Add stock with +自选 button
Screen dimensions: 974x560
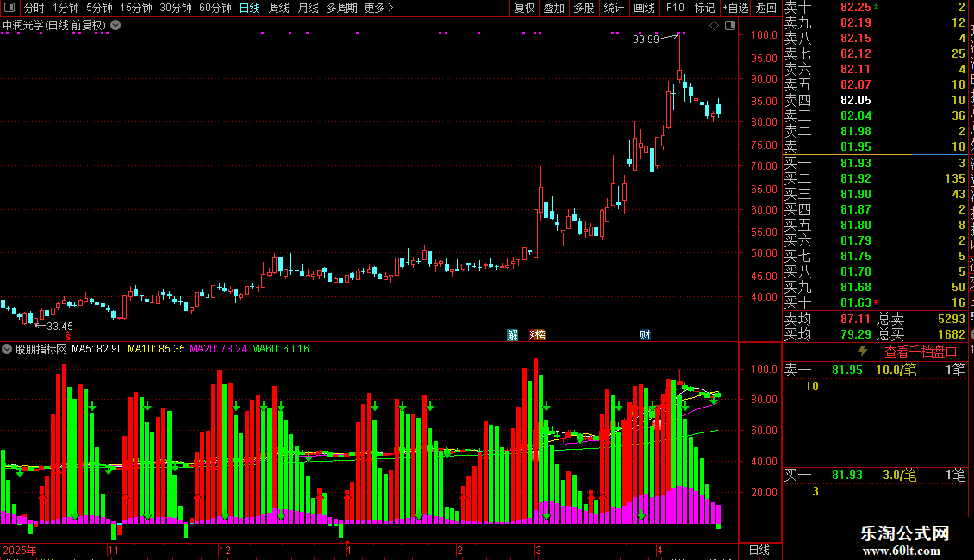point(735,8)
